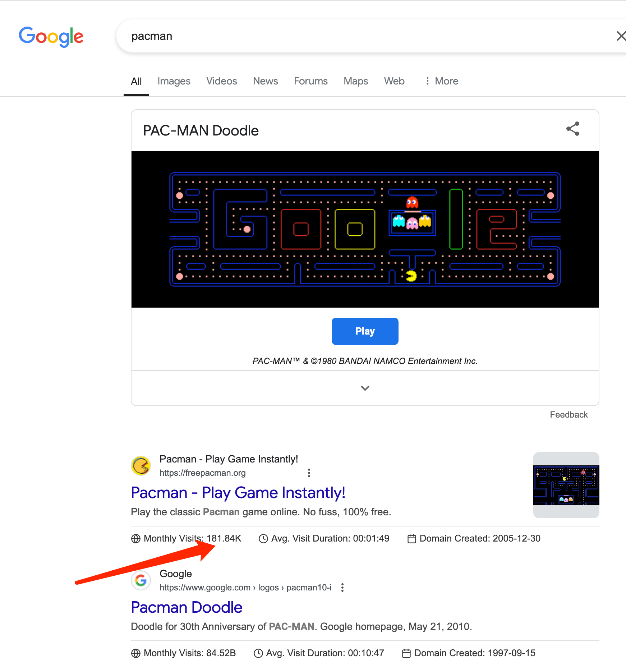
Task: Open the More search filters menu
Action: tap(441, 81)
